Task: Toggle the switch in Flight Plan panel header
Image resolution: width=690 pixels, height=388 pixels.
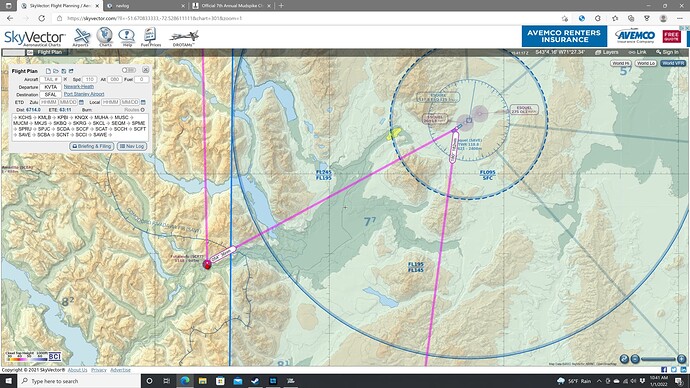Action: tap(129, 70)
